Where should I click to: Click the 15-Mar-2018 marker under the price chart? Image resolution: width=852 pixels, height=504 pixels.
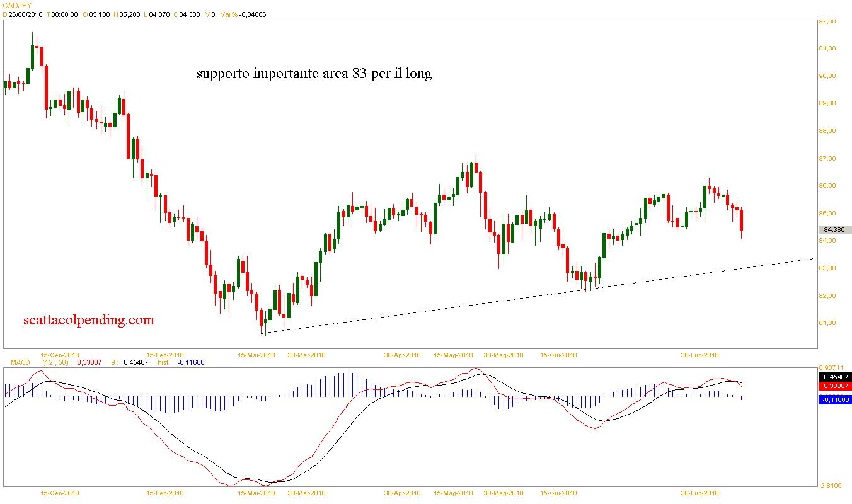tap(256, 355)
